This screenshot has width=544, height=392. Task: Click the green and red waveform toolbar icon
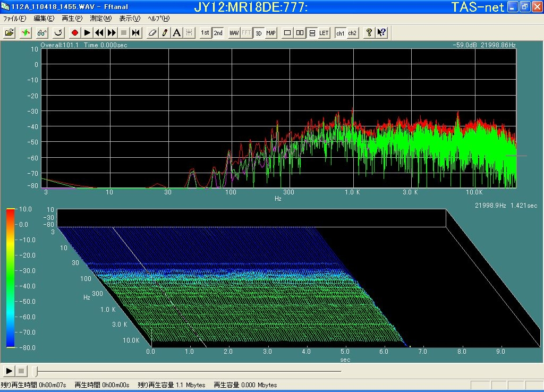click(x=25, y=32)
